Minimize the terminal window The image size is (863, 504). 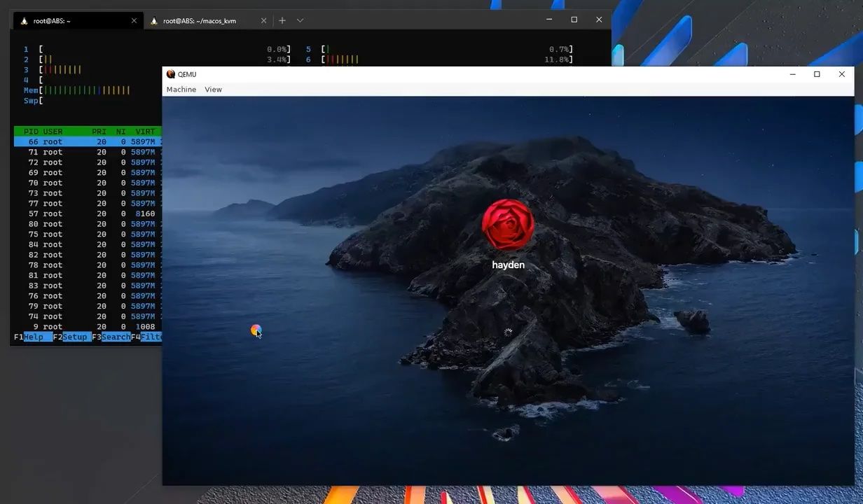pos(549,20)
